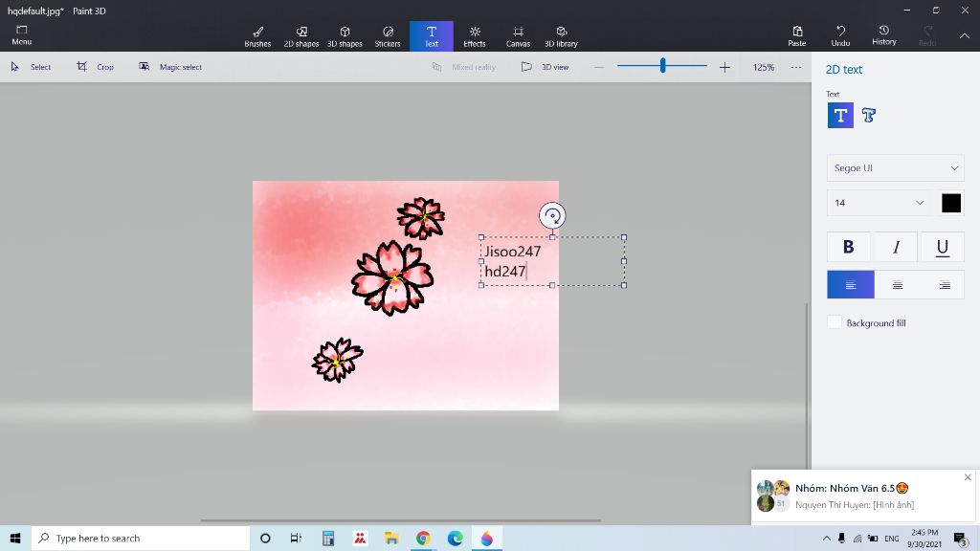Open the black text color swatch
The height and width of the screenshot is (551, 980).
point(950,203)
